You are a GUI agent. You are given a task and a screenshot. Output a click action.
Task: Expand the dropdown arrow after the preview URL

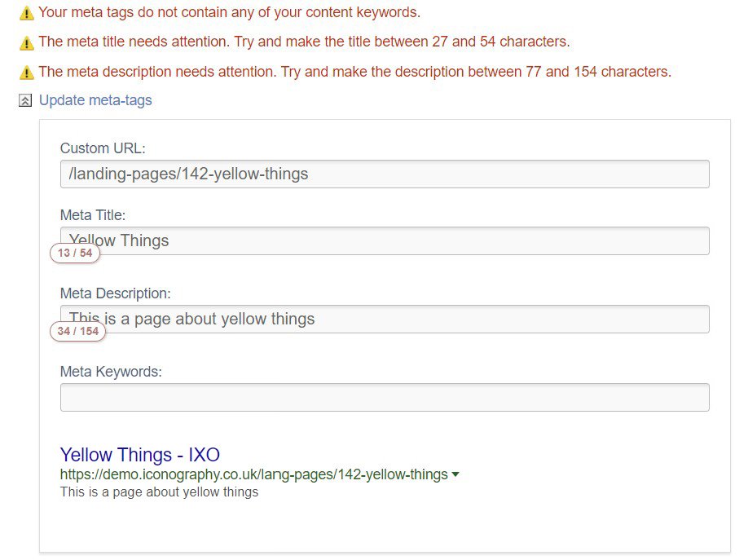point(455,474)
